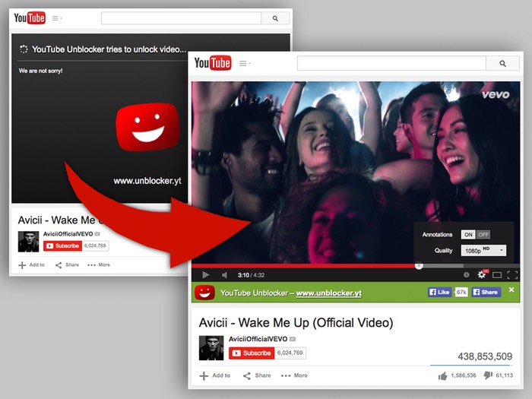Image resolution: width=532 pixels, height=399 pixels.
Task: Play the video with play button
Action: (x=206, y=275)
